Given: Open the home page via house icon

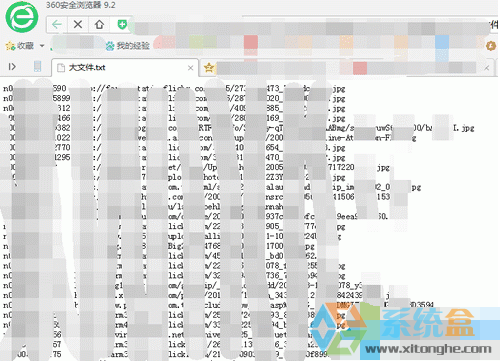Looking at the screenshot, I should [x=99, y=24].
